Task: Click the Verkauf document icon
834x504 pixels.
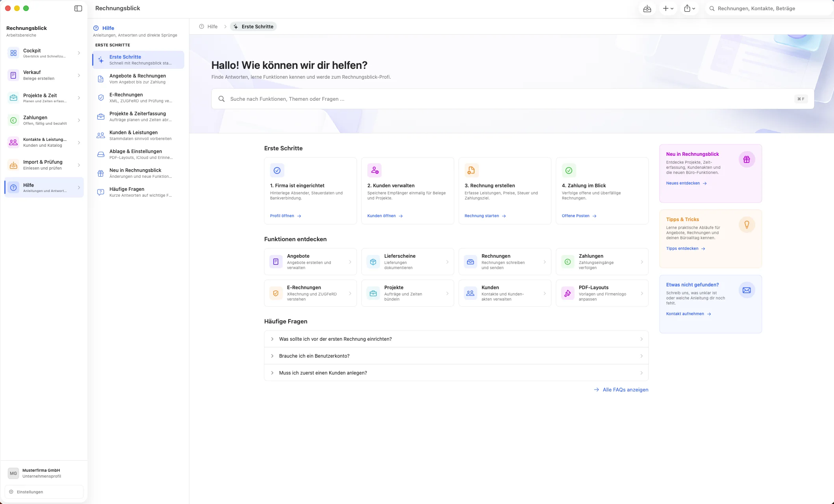Action: [13, 75]
